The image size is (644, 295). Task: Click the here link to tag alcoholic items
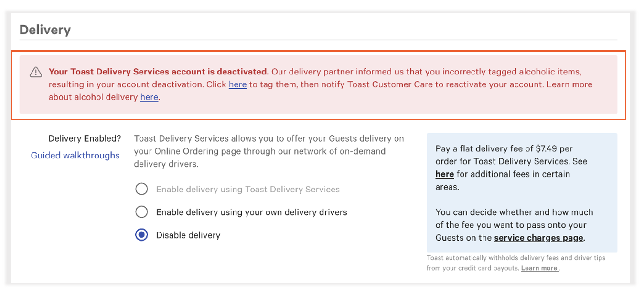[x=237, y=84]
